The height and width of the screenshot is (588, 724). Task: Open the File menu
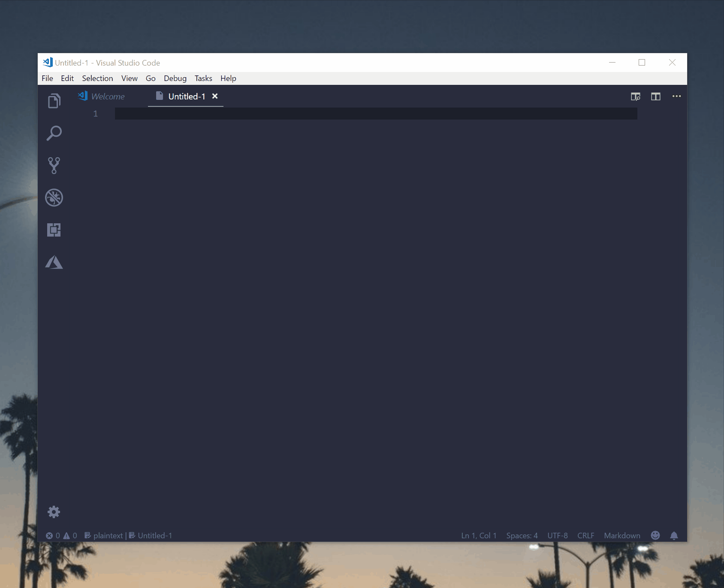pyautogui.click(x=47, y=78)
